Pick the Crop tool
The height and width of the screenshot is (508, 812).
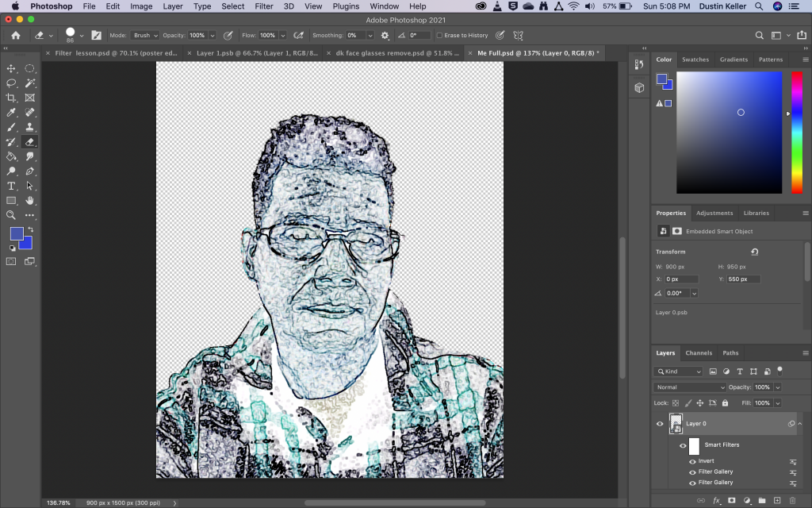pyautogui.click(x=11, y=98)
